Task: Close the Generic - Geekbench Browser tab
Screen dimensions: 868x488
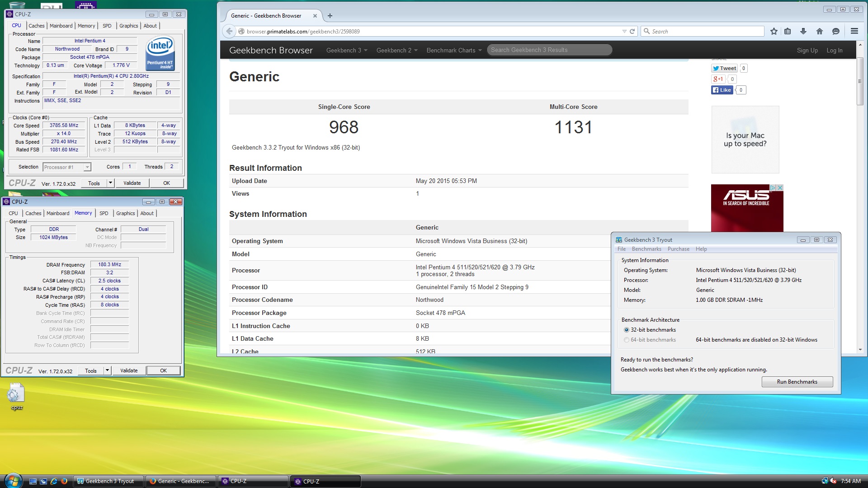Action: (315, 16)
